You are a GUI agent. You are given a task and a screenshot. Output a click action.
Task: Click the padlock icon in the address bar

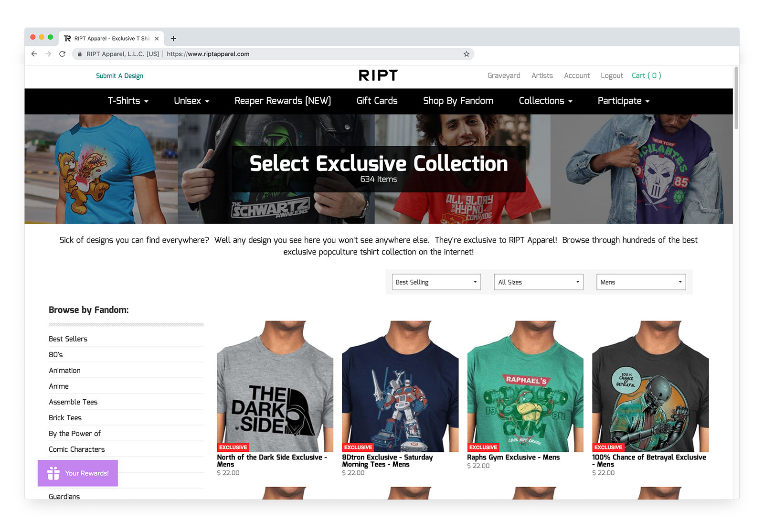coord(79,54)
